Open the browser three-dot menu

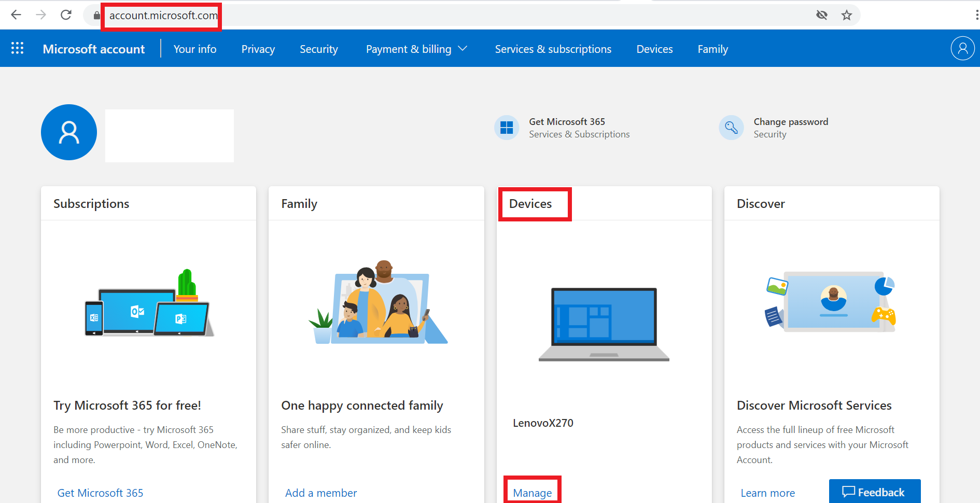(x=976, y=15)
